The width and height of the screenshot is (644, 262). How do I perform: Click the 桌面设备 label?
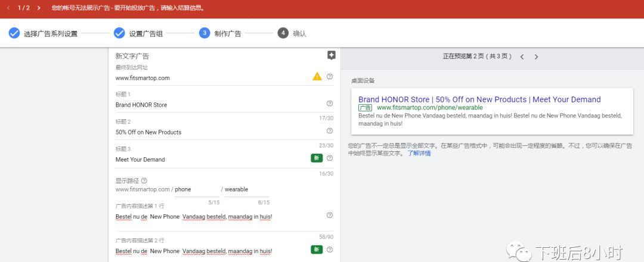click(x=363, y=81)
